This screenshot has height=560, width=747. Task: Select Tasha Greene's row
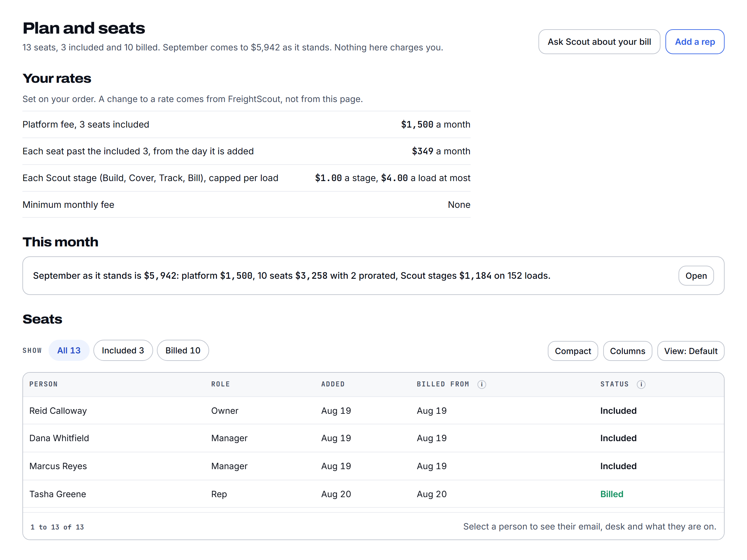tap(373, 494)
